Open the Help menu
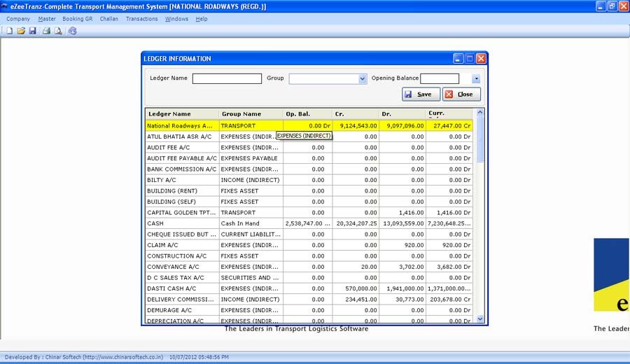Viewport: 630px width, 364px height. (202, 19)
